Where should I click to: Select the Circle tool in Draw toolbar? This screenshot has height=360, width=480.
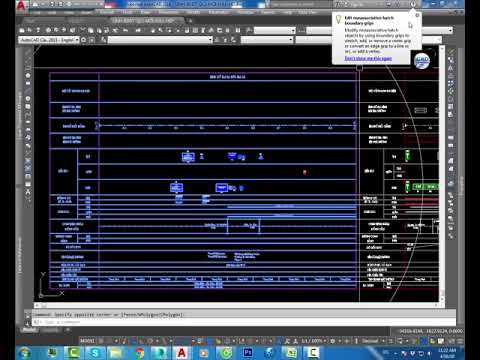tap(28, 99)
